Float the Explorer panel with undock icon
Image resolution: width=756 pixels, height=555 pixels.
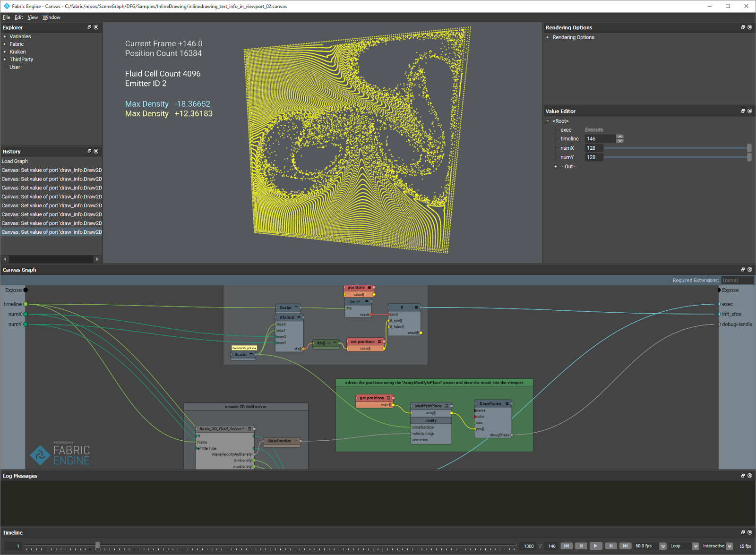pyautogui.click(x=89, y=27)
